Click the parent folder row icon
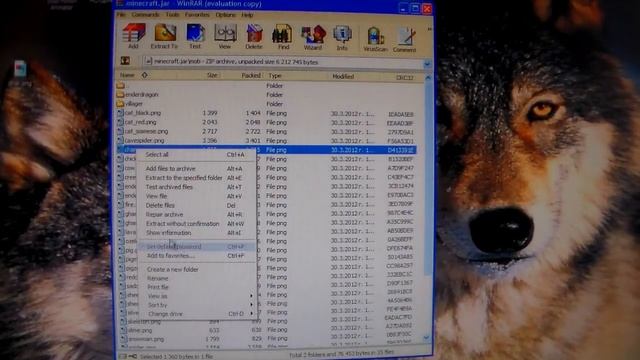Viewport: 640px width, 360px height. [x=120, y=85]
